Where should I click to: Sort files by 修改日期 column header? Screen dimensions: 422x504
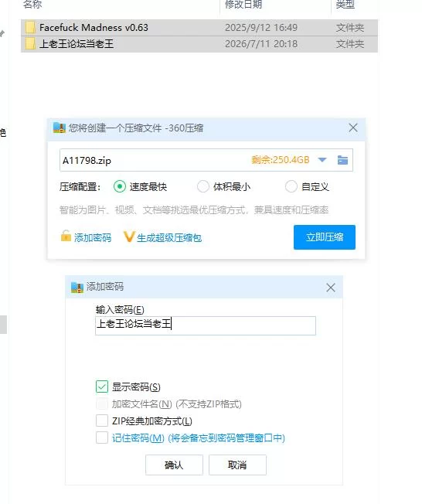pos(243,4)
